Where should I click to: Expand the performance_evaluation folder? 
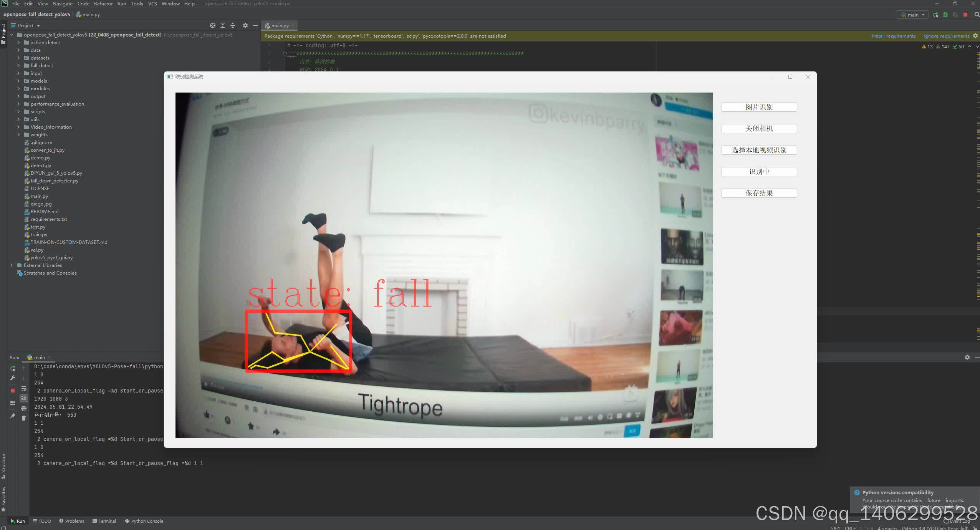[x=18, y=104]
